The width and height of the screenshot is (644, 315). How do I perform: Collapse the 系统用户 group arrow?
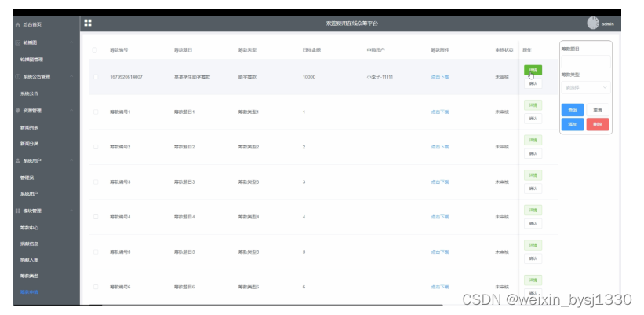tap(71, 161)
